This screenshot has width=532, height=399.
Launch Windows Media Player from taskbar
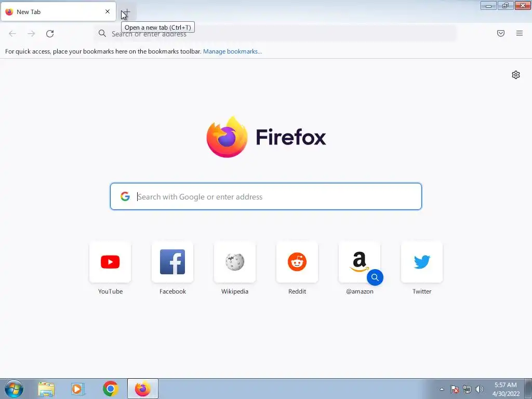(x=78, y=389)
